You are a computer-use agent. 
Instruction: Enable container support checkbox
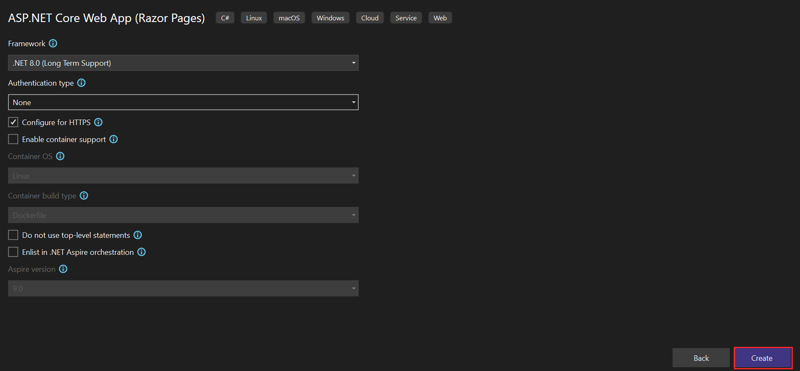13,139
